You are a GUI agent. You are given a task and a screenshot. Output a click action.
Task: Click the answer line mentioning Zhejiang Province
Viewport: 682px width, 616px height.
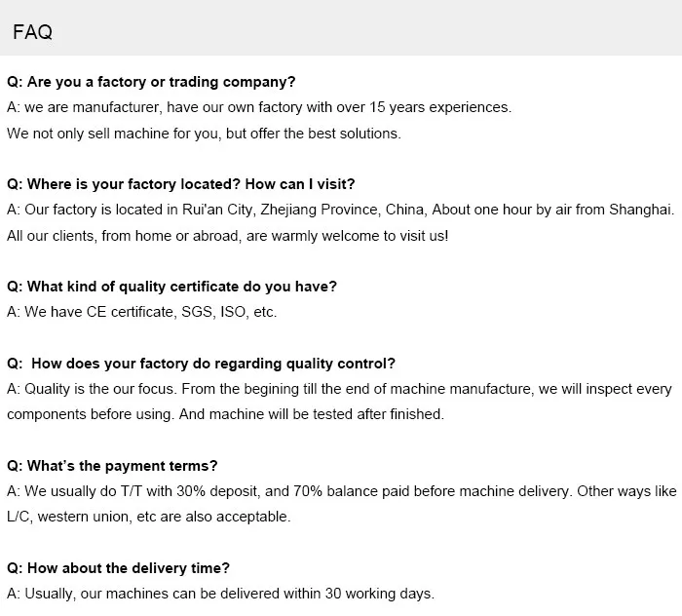tap(339, 209)
